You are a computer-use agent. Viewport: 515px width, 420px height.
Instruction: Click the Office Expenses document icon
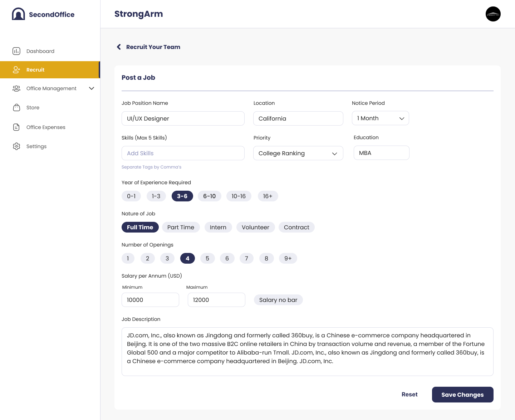[x=16, y=127]
